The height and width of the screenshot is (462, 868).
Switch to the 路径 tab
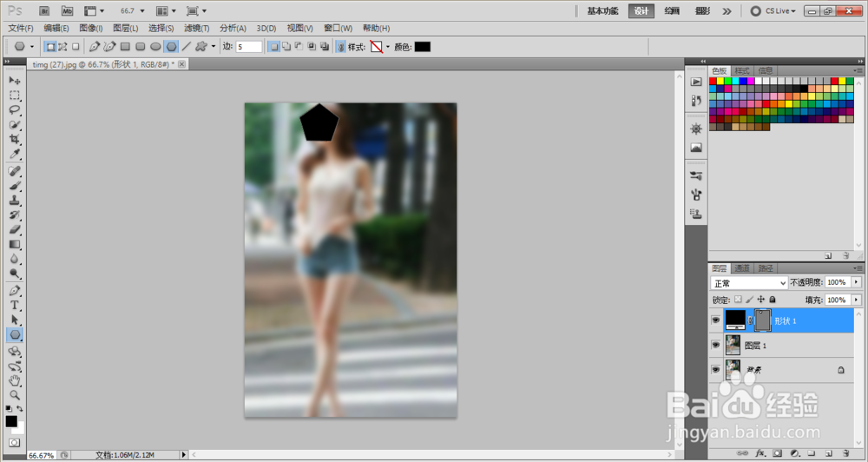[766, 268]
